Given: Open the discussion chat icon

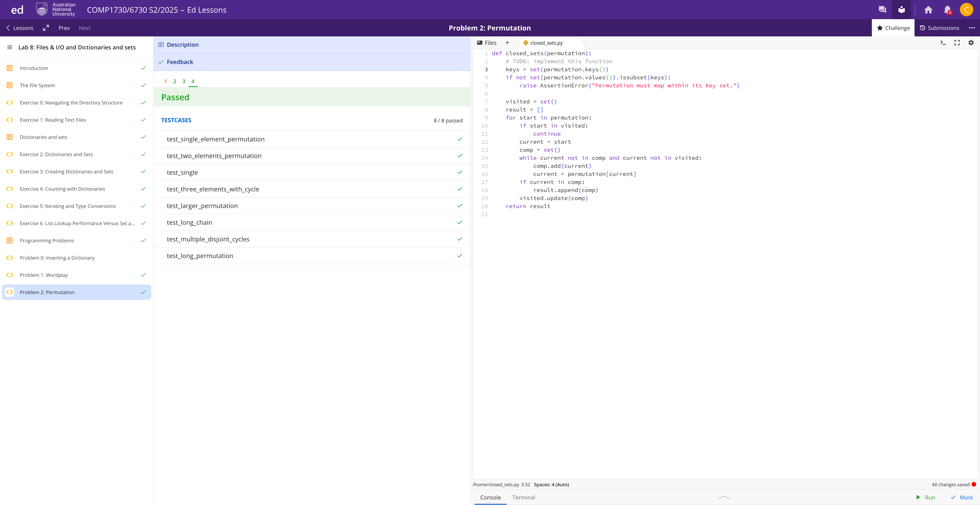Looking at the screenshot, I should 882,10.
